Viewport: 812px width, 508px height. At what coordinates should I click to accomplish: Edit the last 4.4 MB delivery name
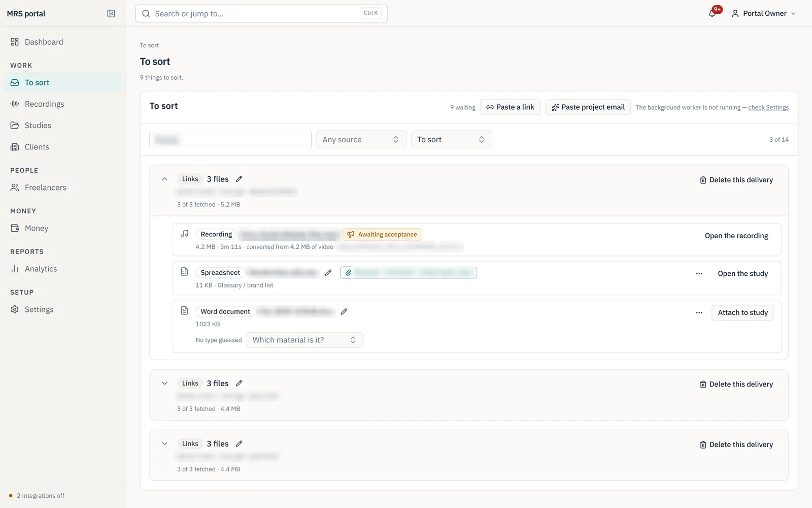coord(239,443)
